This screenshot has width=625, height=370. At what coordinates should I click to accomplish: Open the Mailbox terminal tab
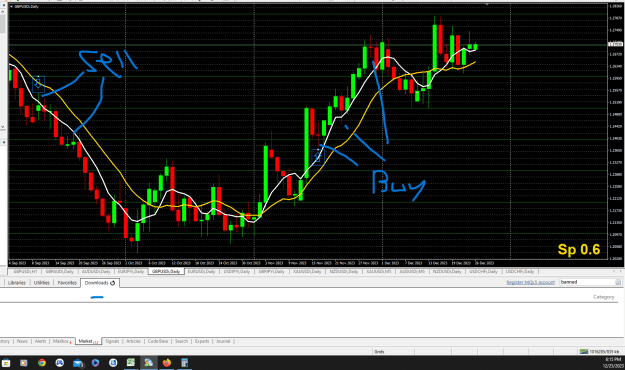[x=61, y=341]
